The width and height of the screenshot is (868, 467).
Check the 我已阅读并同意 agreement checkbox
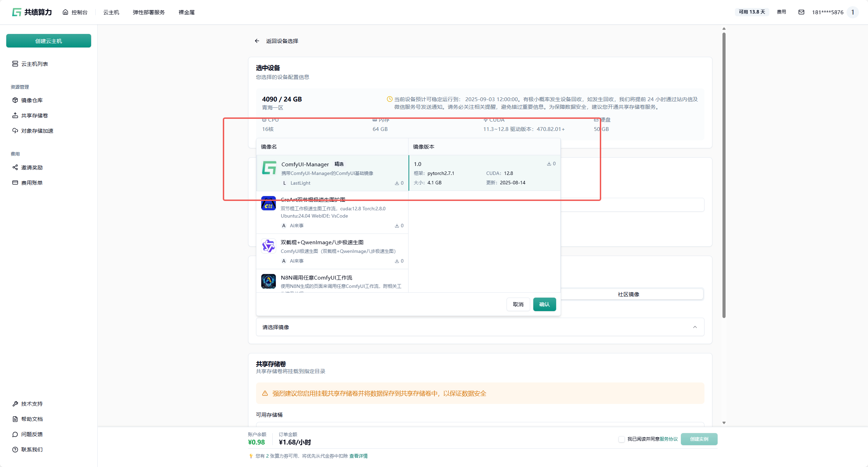[622, 439]
